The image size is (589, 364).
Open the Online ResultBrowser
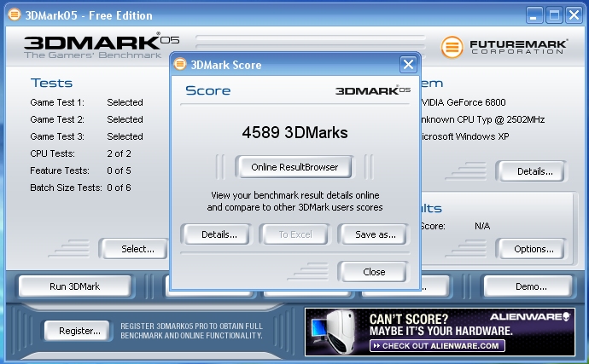(x=294, y=167)
